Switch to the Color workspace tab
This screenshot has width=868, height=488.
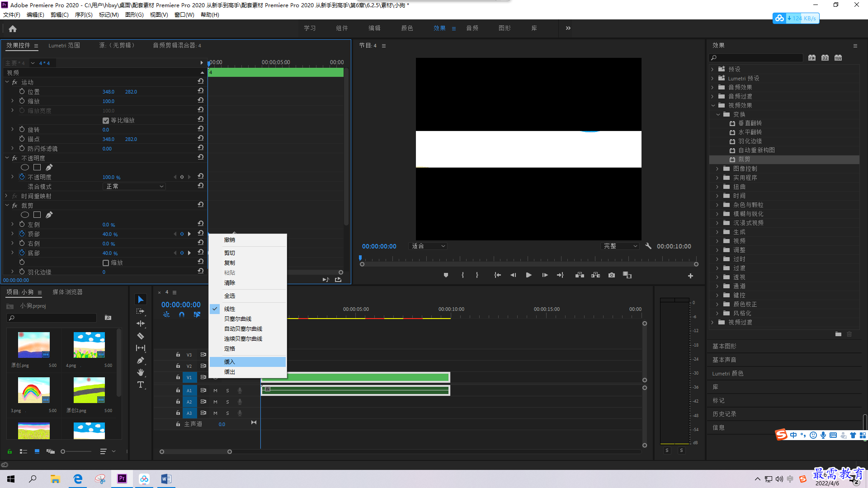(407, 28)
